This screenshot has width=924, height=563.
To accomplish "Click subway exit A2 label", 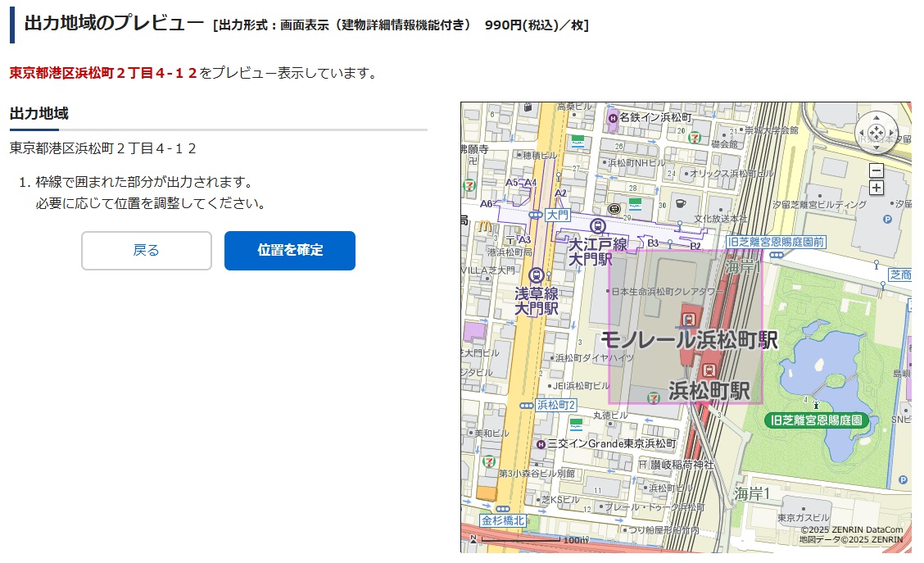I will pyautogui.click(x=560, y=193).
